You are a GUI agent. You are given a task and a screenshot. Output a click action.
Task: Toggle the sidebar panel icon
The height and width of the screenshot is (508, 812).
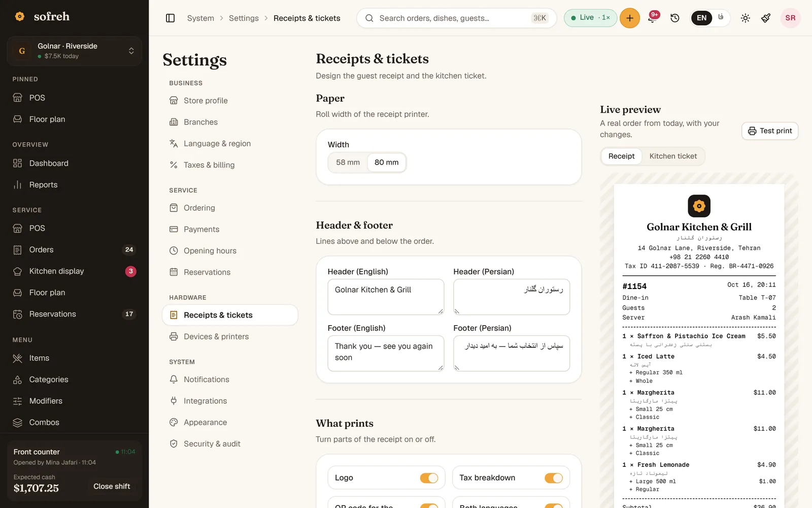click(171, 18)
